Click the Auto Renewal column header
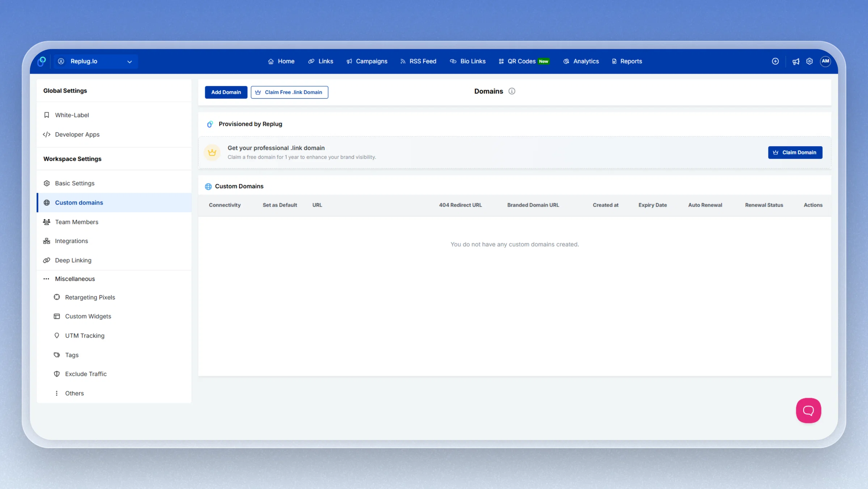868x489 pixels. tap(705, 205)
